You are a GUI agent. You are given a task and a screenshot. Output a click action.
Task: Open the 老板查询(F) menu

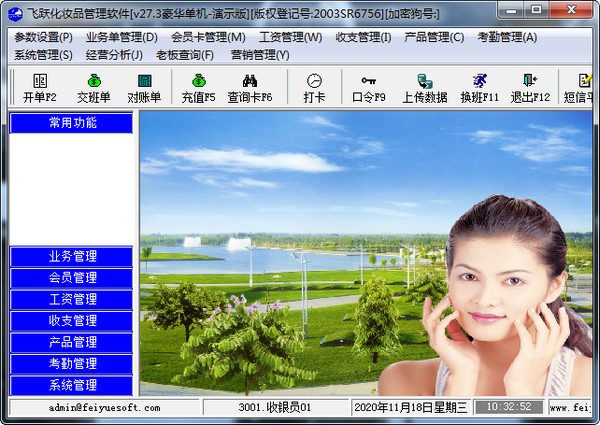184,55
